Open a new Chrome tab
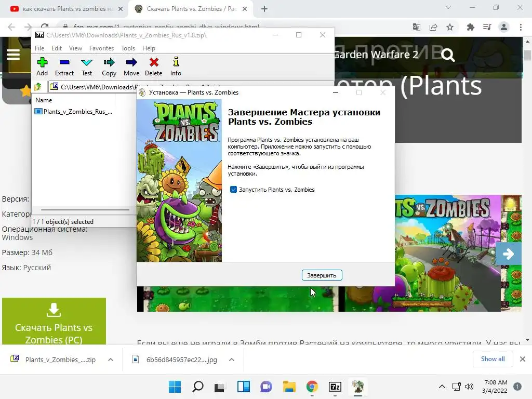532x399 pixels. coord(264,9)
